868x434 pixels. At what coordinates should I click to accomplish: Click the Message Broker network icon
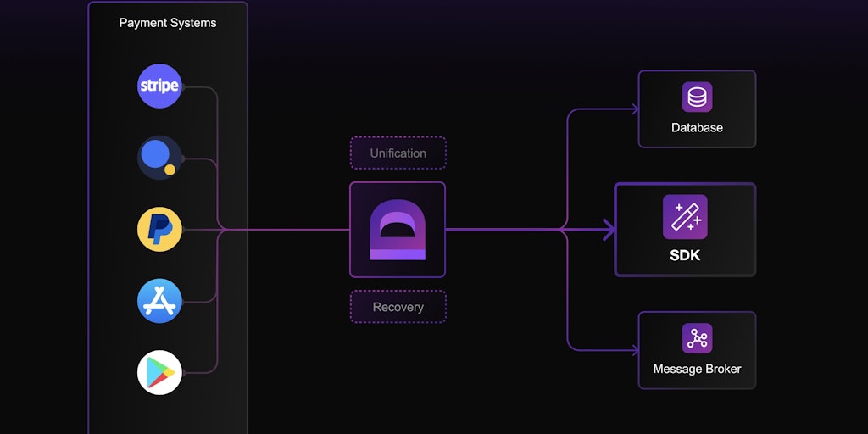[697, 338]
